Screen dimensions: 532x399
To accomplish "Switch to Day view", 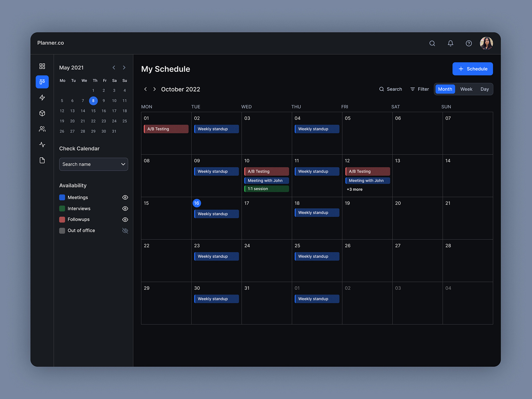I will [x=484, y=89].
